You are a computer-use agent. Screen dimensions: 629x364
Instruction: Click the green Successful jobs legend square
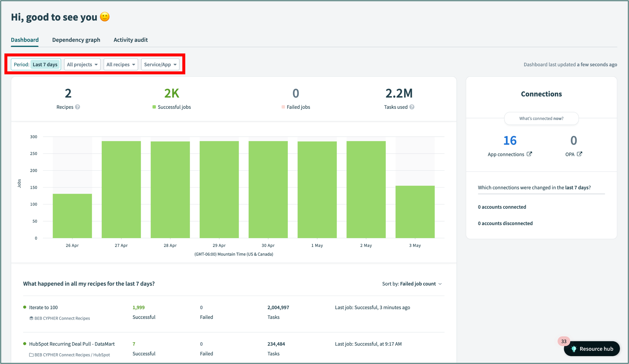click(x=154, y=107)
